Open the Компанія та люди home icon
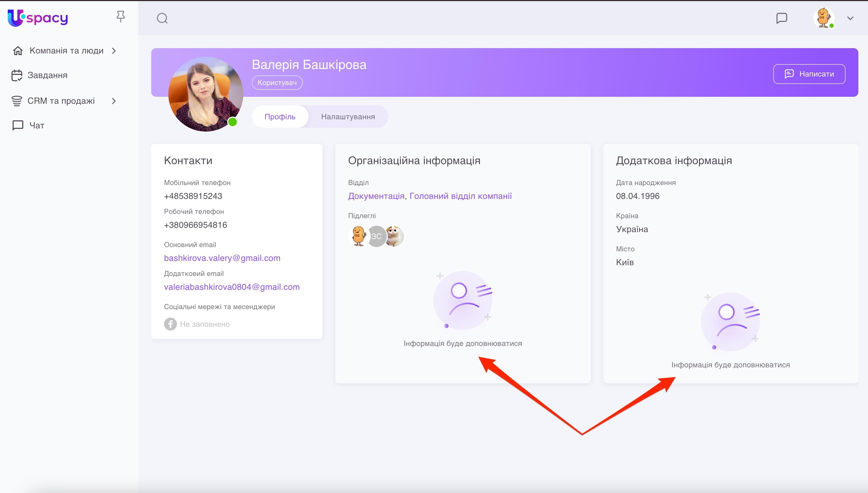Viewport: 868px width, 493px height. [x=18, y=50]
